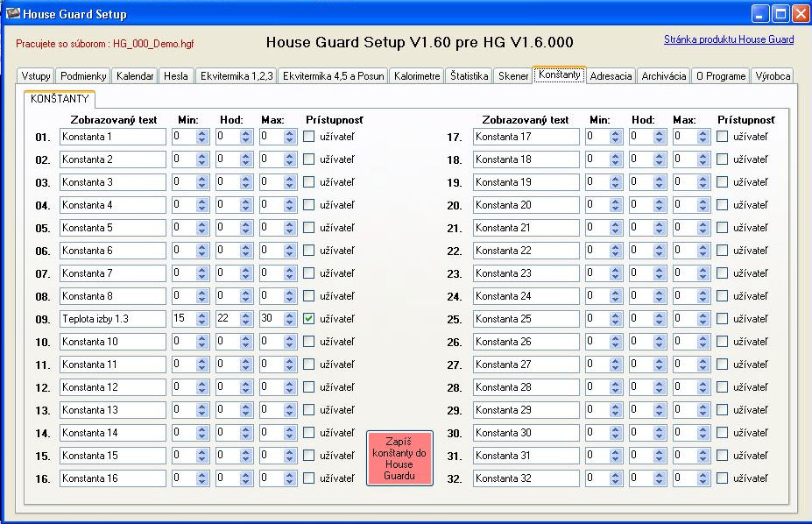The width and height of the screenshot is (812, 524).
Task: Switch to the Podmienky tab
Action: (x=83, y=76)
